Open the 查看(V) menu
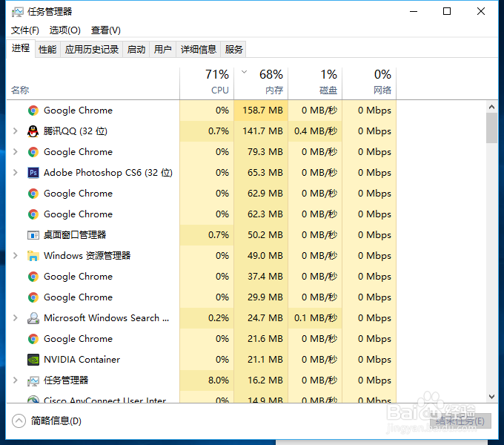Image resolution: width=504 pixels, height=445 pixels. pos(106,30)
